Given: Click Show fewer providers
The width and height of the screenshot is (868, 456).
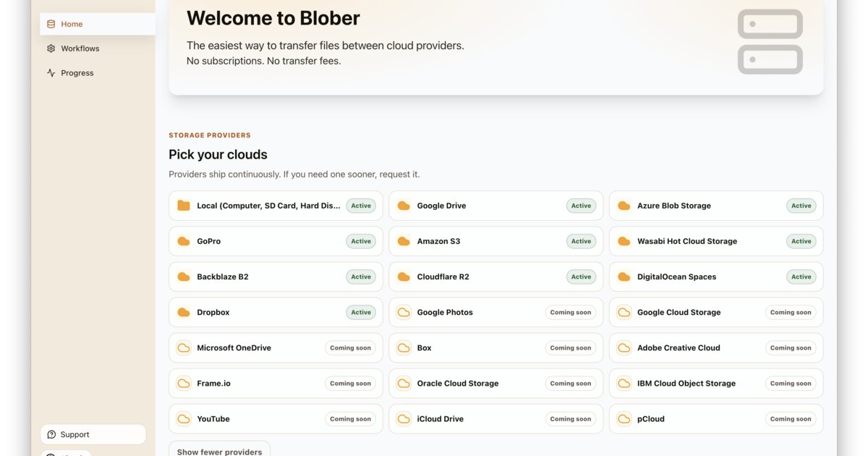Looking at the screenshot, I should click(219, 450).
